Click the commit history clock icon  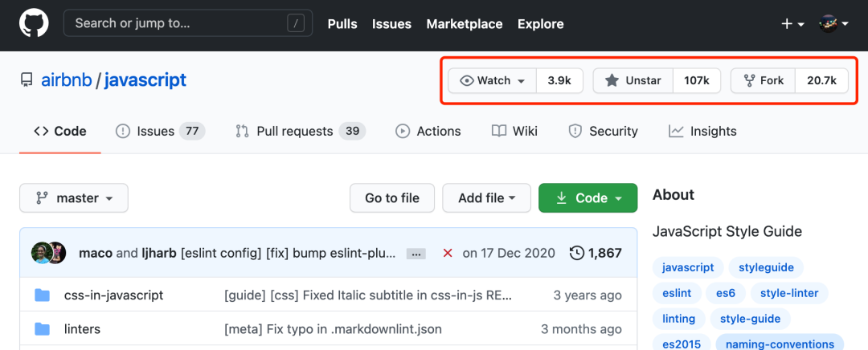[576, 253]
